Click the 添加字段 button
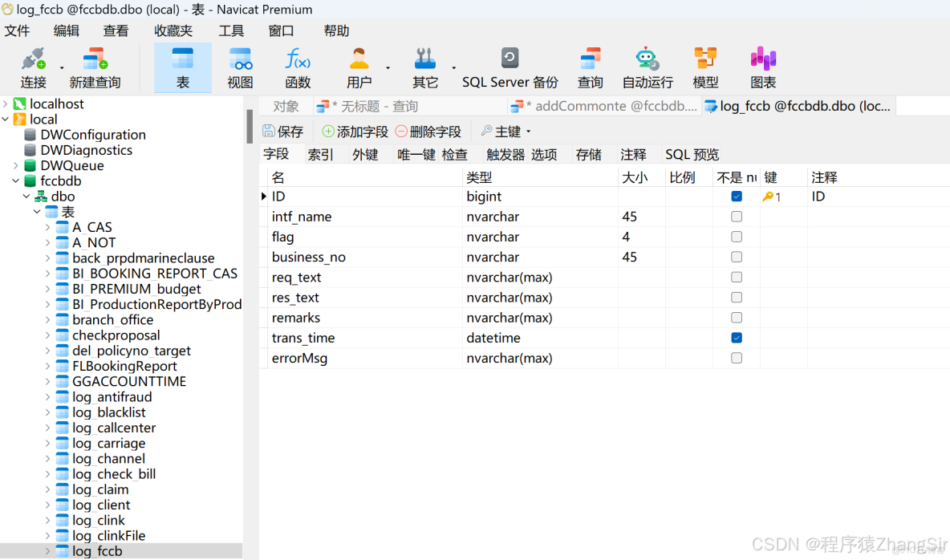 (x=358, y=131)
